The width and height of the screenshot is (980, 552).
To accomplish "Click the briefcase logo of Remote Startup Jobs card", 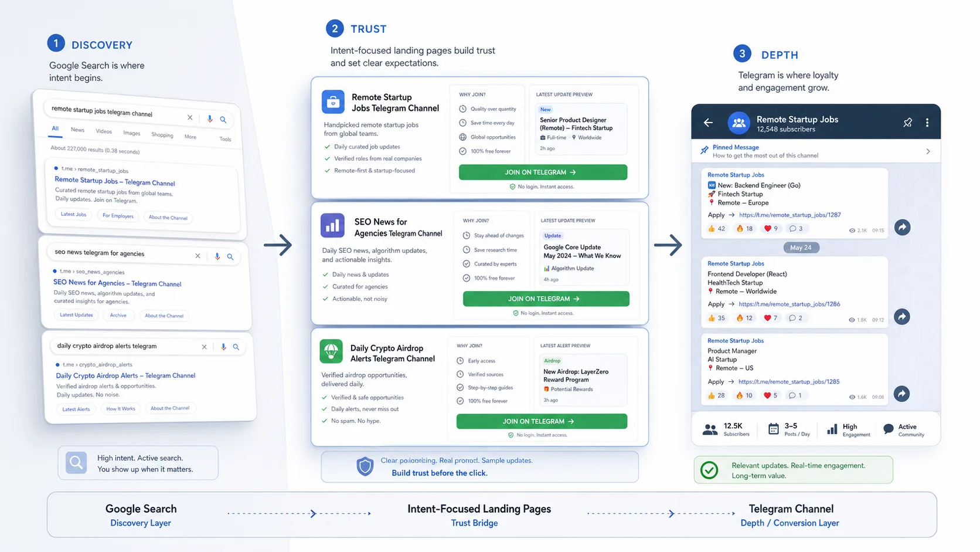I will [x=333, y=102].
